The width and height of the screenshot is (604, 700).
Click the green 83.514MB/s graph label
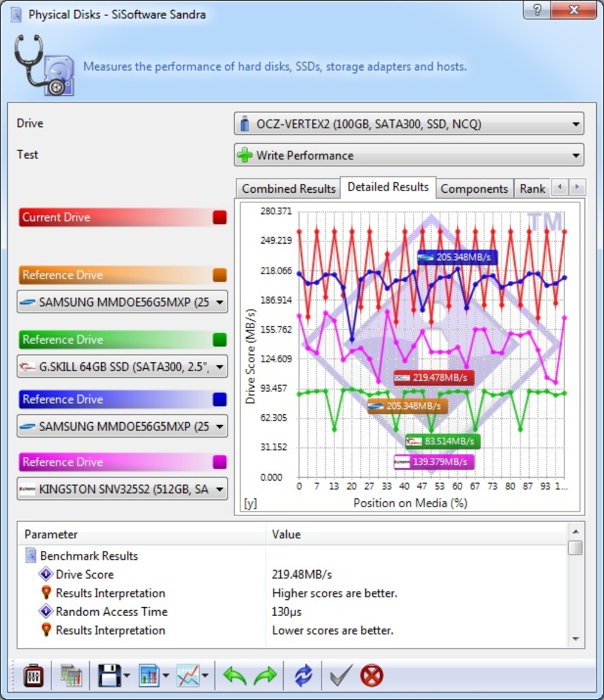tap(443, 441)
